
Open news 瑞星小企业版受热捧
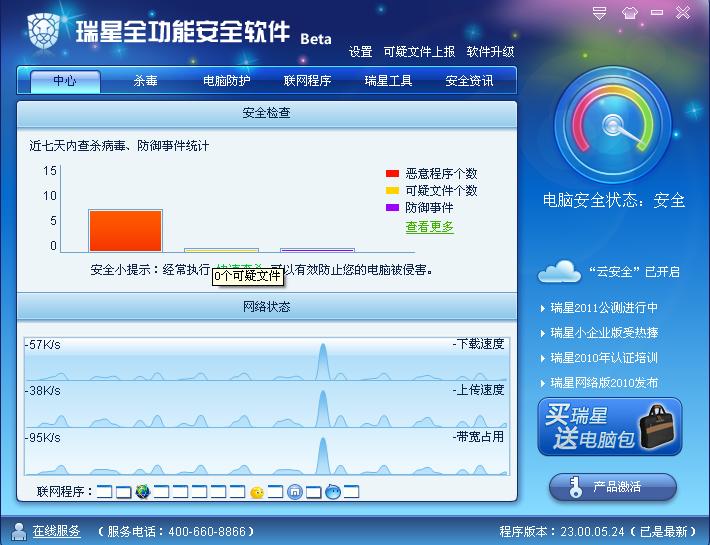click(604, 333)
